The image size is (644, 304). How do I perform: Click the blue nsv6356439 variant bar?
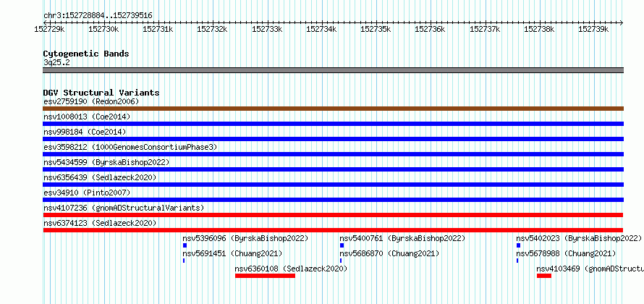[x=333, y=185]
